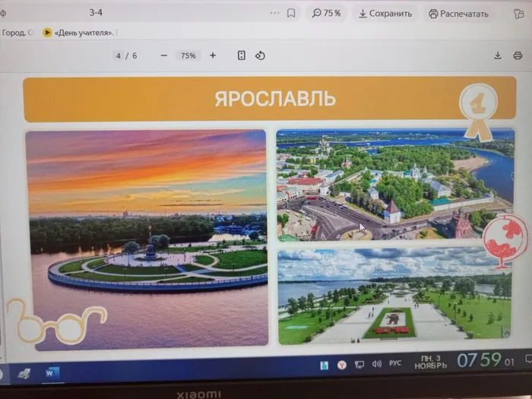Switch input language via РУС indicator

(x=395, y=363)
